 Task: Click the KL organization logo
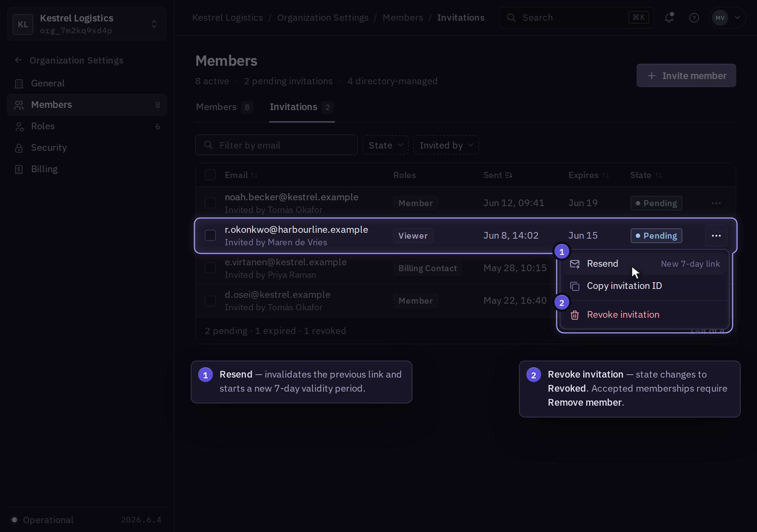point(23,24)
